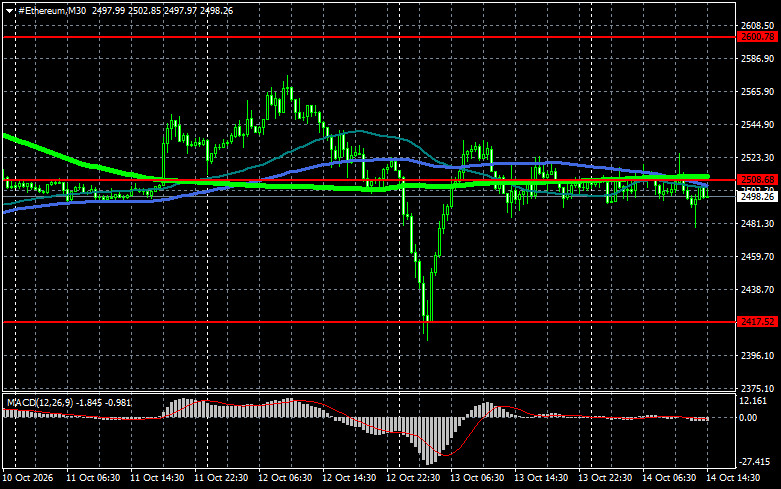Click the 2481.30 price scale value
This screenshot has width=781, height=489.
(757, 224)
